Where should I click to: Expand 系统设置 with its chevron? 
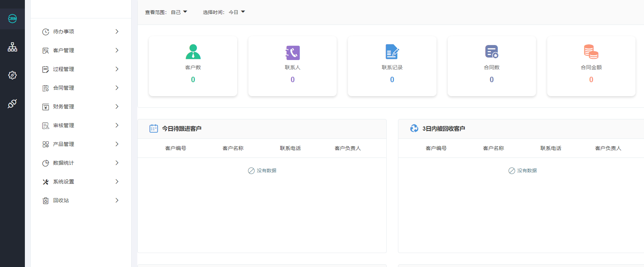pos(117,181)
